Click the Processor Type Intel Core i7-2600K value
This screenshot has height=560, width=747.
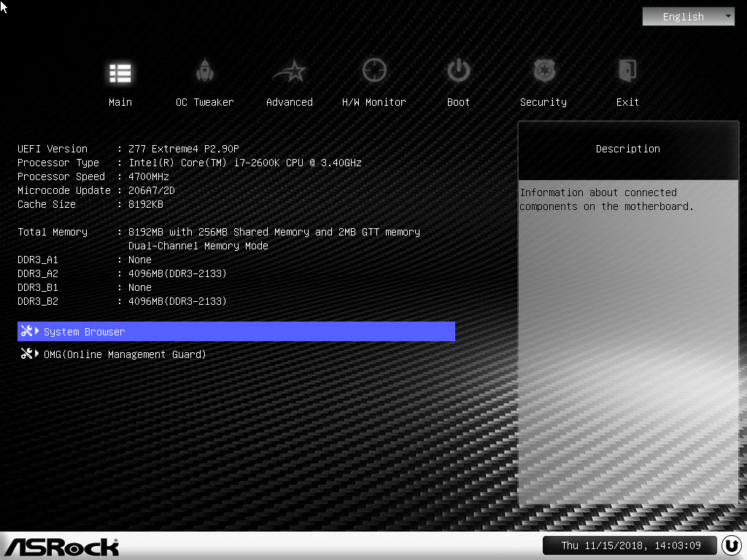click(245, 163)
